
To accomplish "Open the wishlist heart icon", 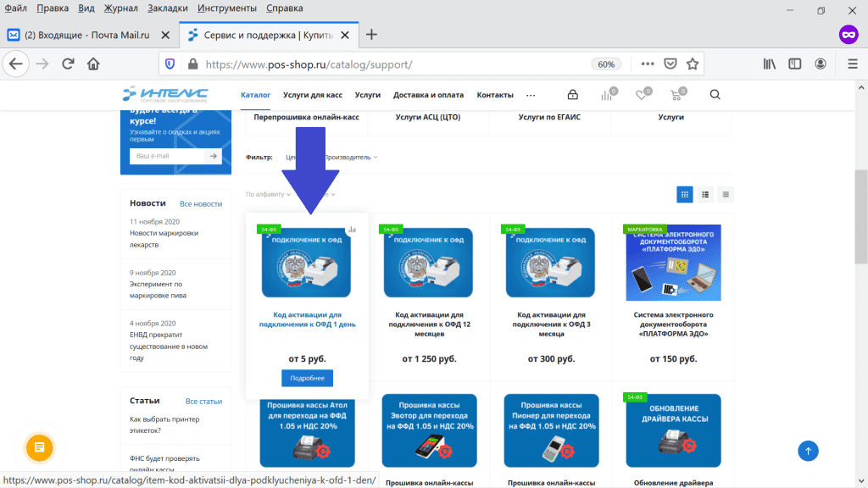I will tap(642, 95).
